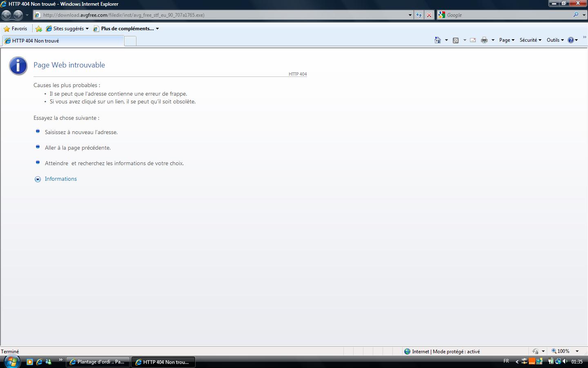Screen dimensions: 588x368
Task: Click the Help question mark icon
Action: tap(571, 40)
